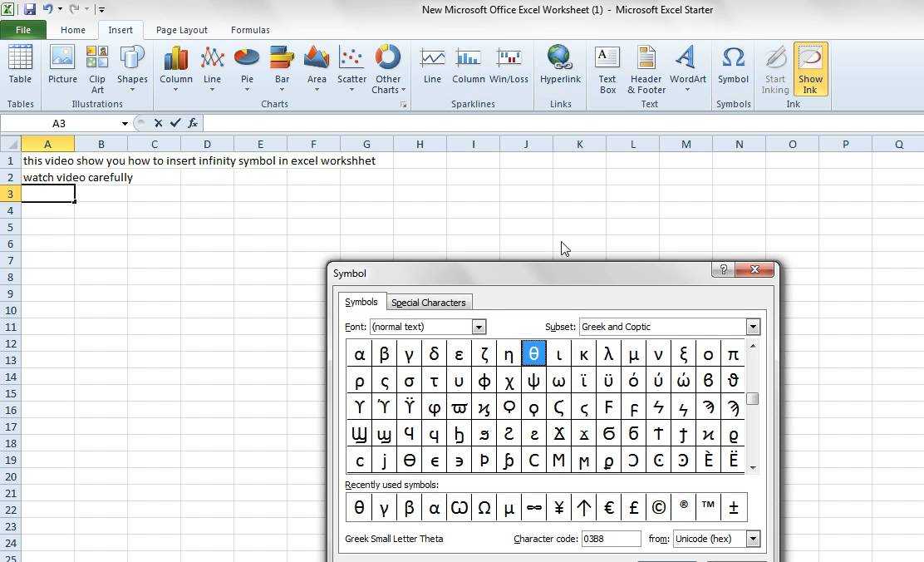Click the Insert Function fx icon

point(193,123)
